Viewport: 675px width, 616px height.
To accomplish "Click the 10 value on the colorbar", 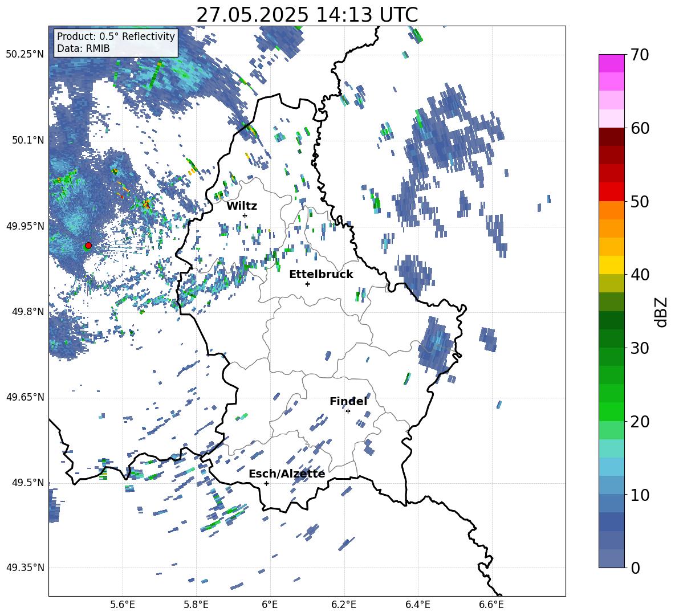I will click(639, 495).
